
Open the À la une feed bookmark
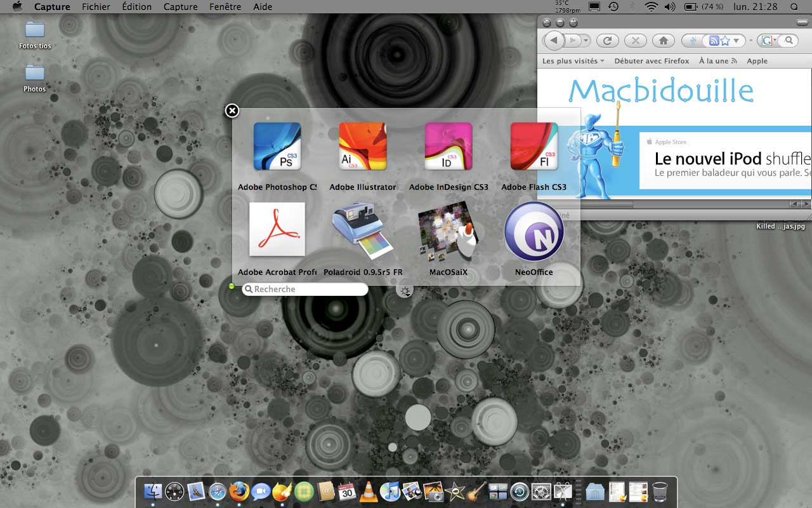pyautogui.click(x=717, y=61)
